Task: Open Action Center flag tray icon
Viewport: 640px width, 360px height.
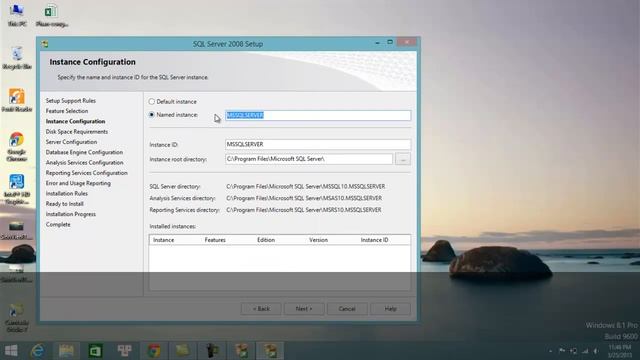Action: click(562, 351)
